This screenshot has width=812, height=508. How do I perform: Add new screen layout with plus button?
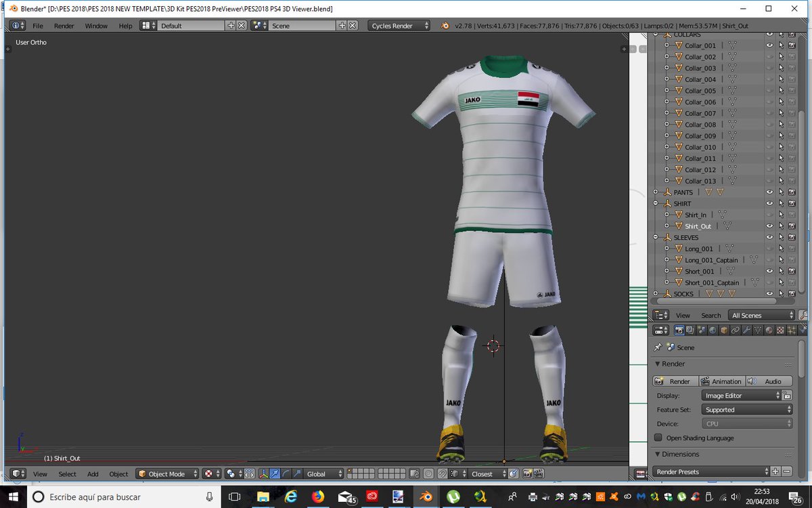(x=231, y=26)
